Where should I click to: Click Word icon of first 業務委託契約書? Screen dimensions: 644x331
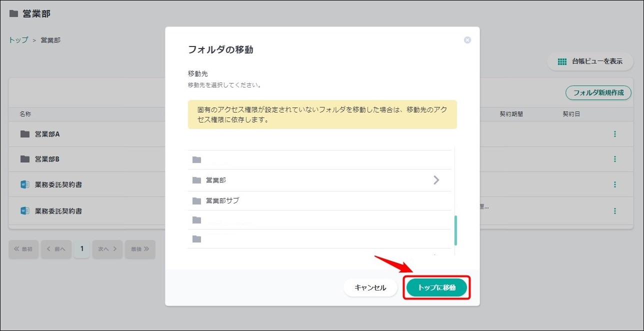(x=25, y=184)
